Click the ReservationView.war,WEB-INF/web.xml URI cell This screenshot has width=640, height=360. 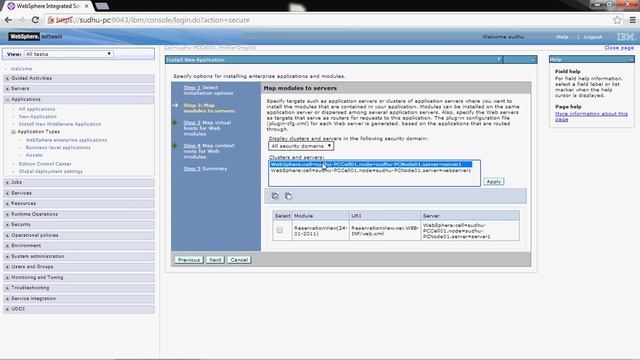tap(385, 231)
